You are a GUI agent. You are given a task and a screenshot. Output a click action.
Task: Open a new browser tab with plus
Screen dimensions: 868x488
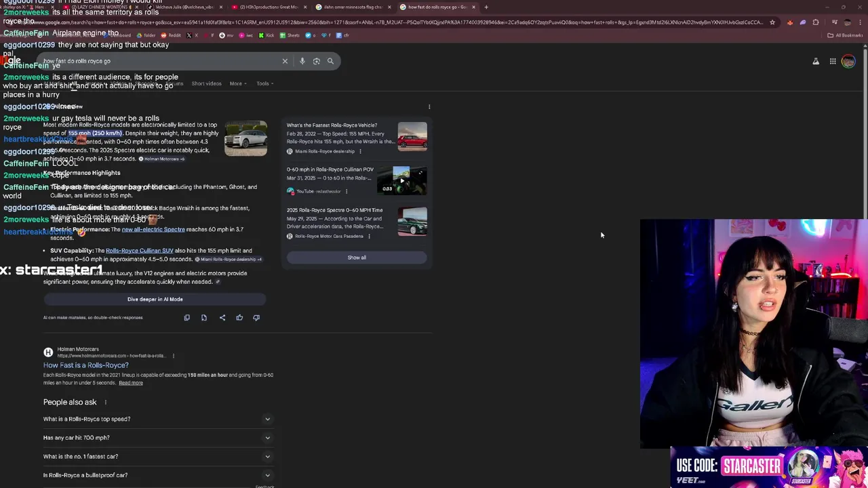point(486,7)
